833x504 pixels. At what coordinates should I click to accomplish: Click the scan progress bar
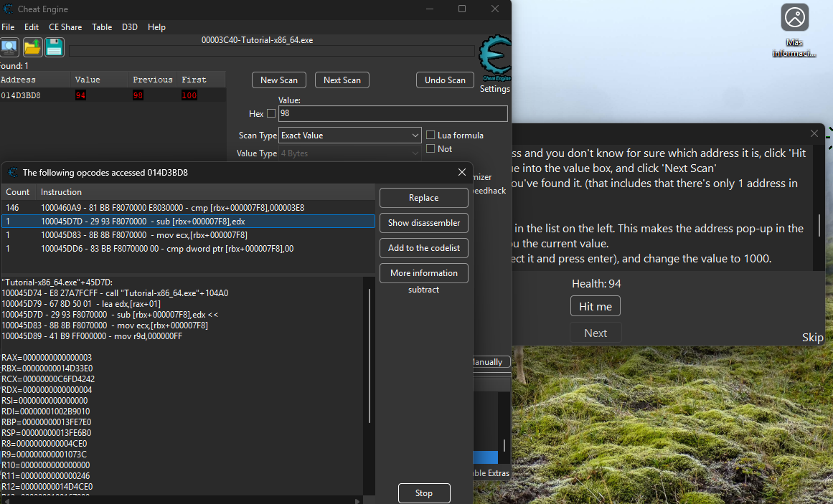pyautogui.click(x=272, y=51)
